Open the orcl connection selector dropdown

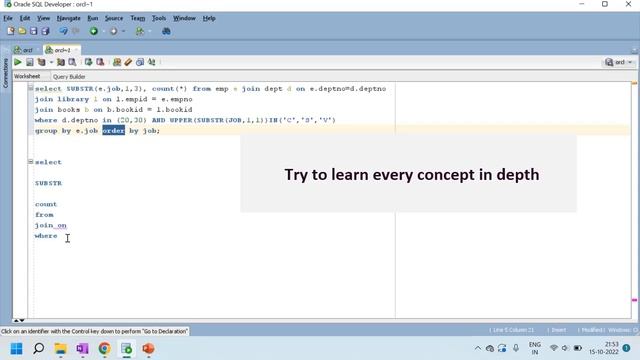click(x=619, y=62)
